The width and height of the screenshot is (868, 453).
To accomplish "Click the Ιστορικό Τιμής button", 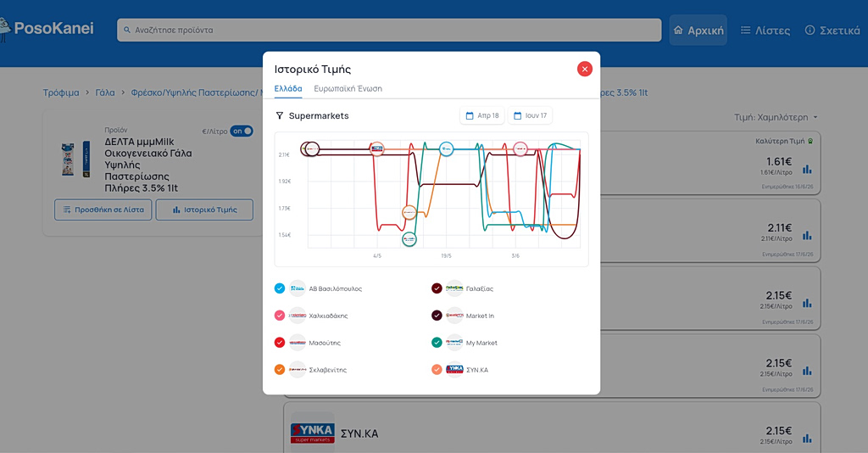I will [204, 210].
